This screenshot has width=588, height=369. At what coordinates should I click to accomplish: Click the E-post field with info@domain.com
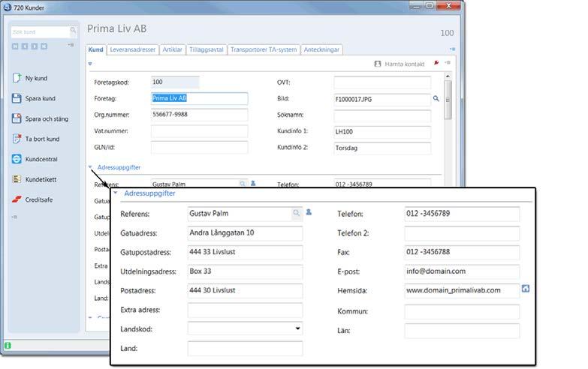point(462,271)
